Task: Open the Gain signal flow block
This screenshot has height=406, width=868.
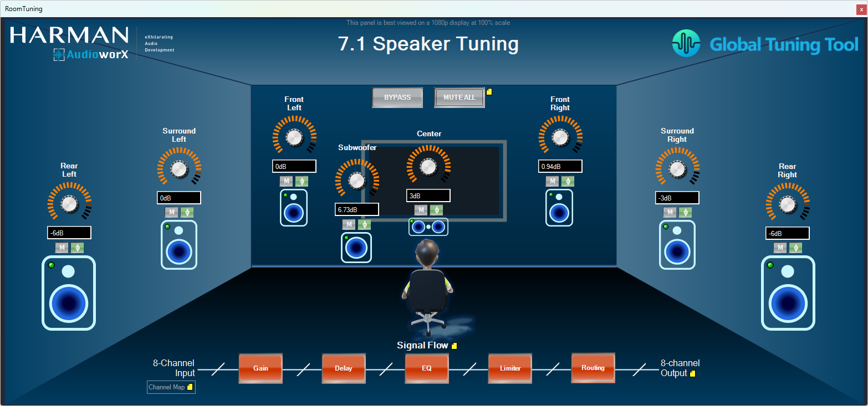Action: (x=261, y=368)
